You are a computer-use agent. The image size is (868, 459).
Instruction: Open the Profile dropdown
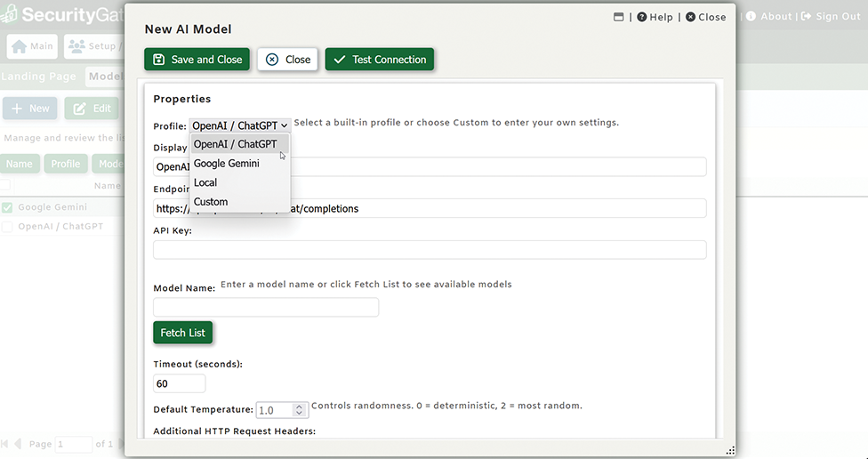[239, 125]
